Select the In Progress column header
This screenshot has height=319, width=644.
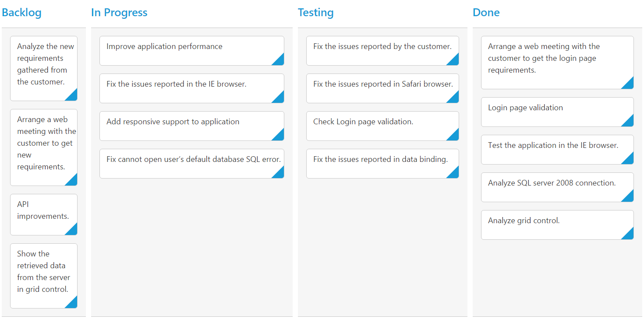[x=119, y=13]
